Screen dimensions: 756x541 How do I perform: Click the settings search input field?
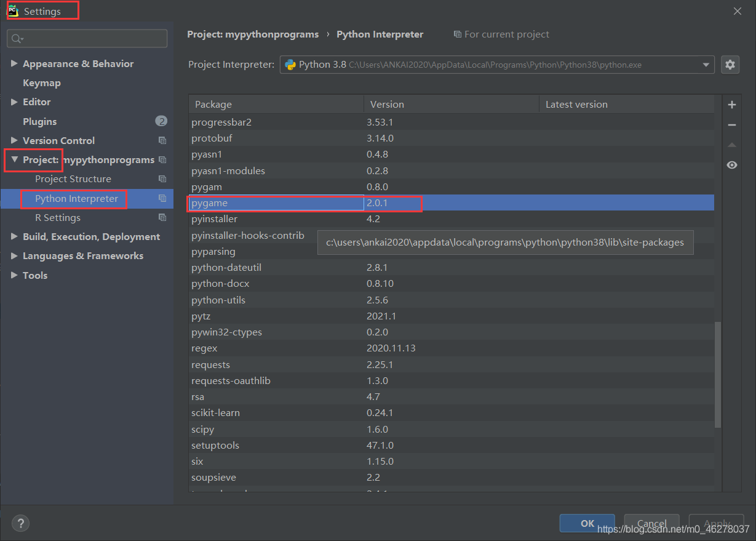87,39
